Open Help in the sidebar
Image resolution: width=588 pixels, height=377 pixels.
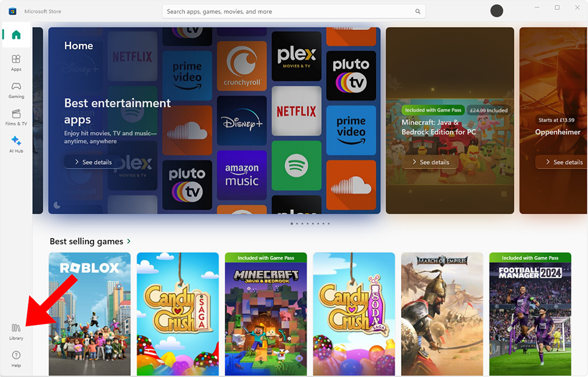coord(16,359)
